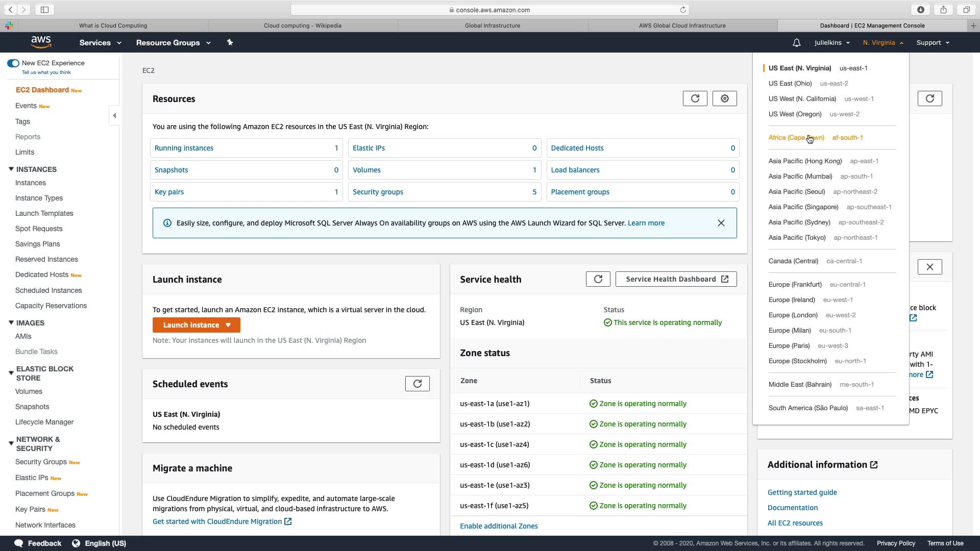Image resolution: width=980 pixels, height=551 pixels.
Task: Refresh the Service health panel
Action: click(x=598, y=279)
